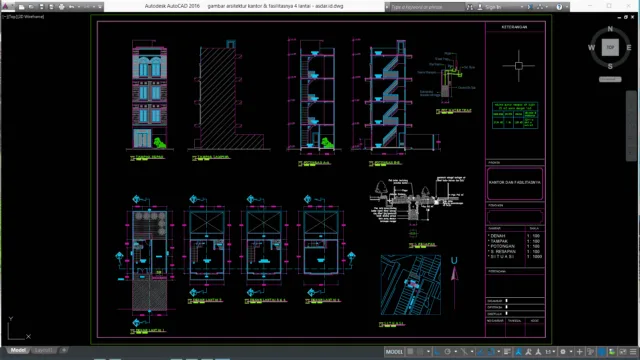Click the Workspace Switching gear icon
Image resolution: width=640 pixels, height=360 pixels.
563,351
